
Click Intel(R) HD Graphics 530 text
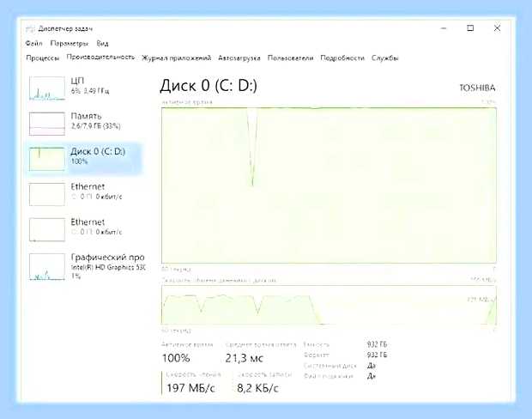click(108, 268)
